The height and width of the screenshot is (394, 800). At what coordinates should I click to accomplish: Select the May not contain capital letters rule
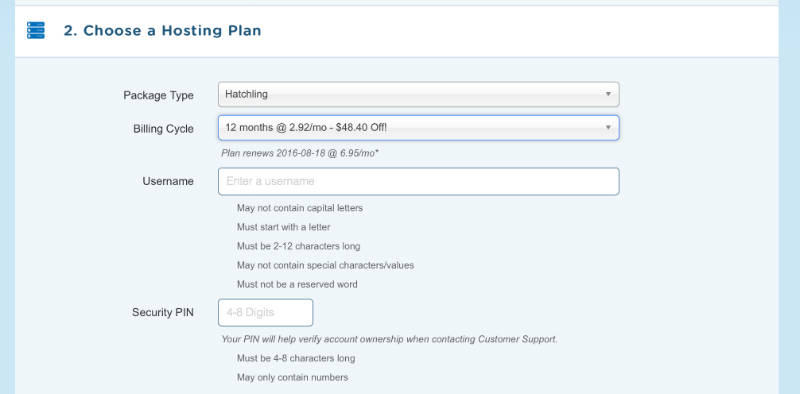299,208
